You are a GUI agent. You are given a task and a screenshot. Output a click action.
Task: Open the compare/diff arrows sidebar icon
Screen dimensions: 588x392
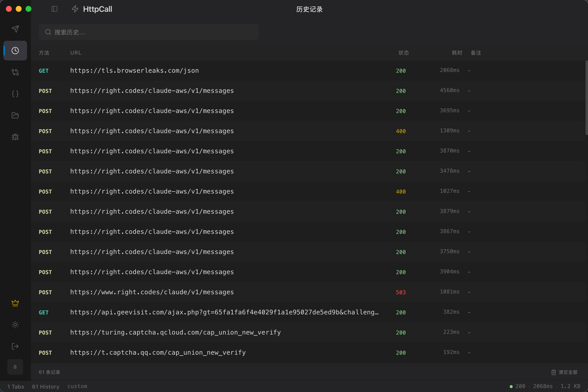pos(15,72)
